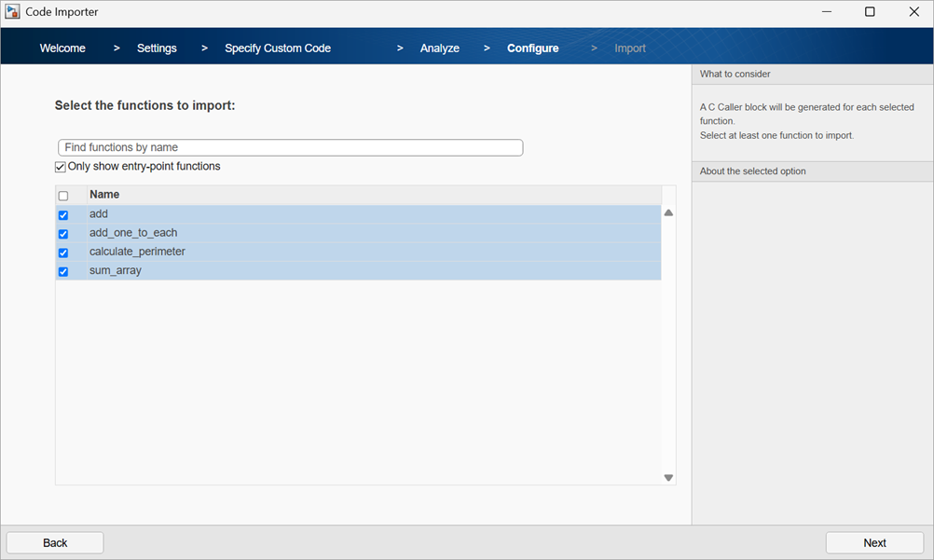Expand the About the selected option panel

[812, 171]
